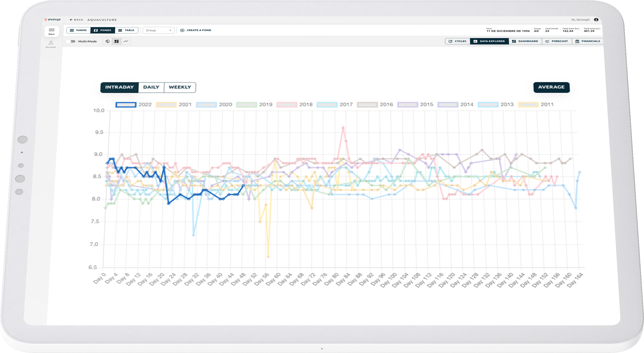Click the 2015 legend color swatch
The width and height of the screenshot is (644, 353).
point(407,105)
